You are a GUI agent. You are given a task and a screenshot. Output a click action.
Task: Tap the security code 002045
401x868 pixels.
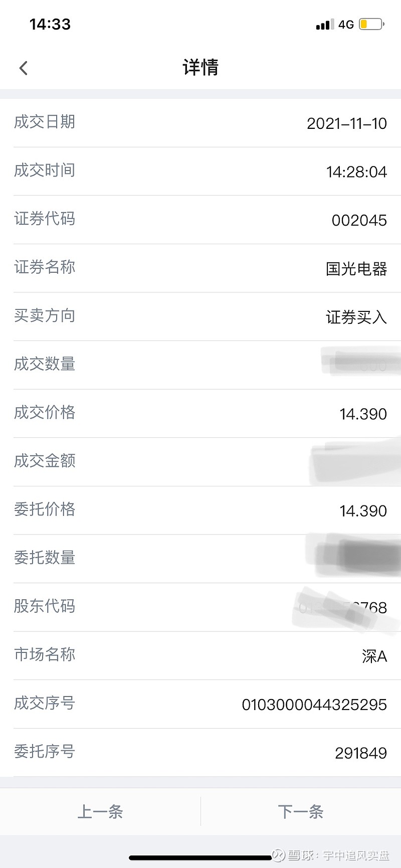click(359, 220)
